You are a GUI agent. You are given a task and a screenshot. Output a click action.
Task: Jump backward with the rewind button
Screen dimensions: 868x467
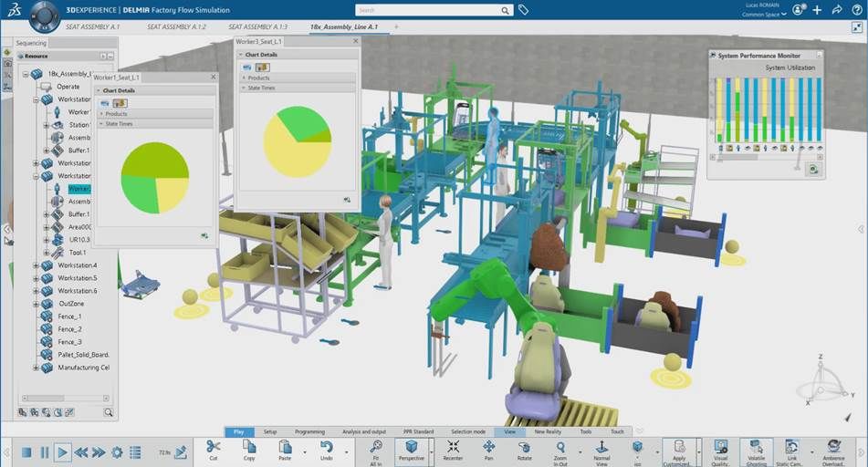tap(81, 452)
